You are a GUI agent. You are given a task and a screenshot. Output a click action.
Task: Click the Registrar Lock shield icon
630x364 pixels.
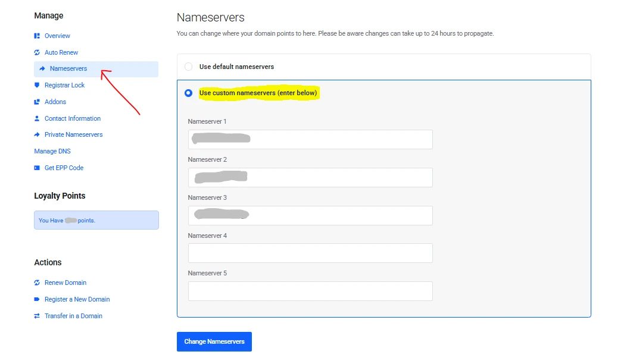coord(37,85)
